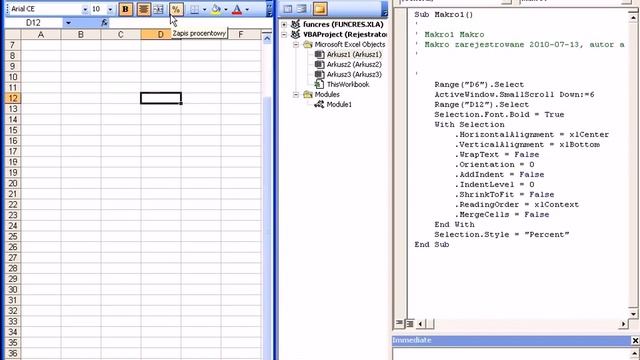Click code window horizontal scroll right arrow

(x=623, y=324)
